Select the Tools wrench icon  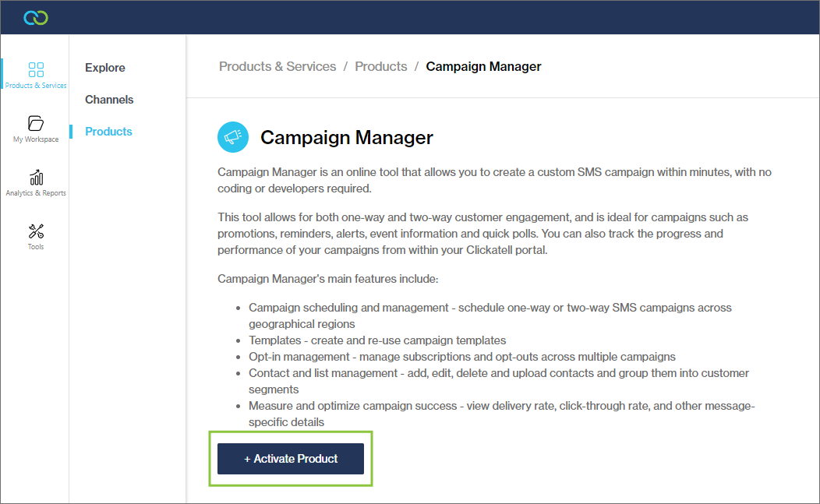click(36, 231)
